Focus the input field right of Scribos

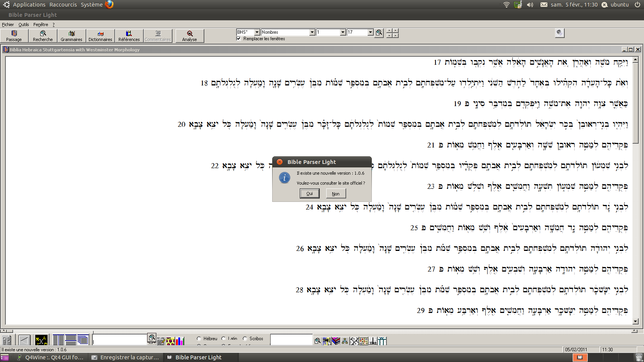coord(291,340)
